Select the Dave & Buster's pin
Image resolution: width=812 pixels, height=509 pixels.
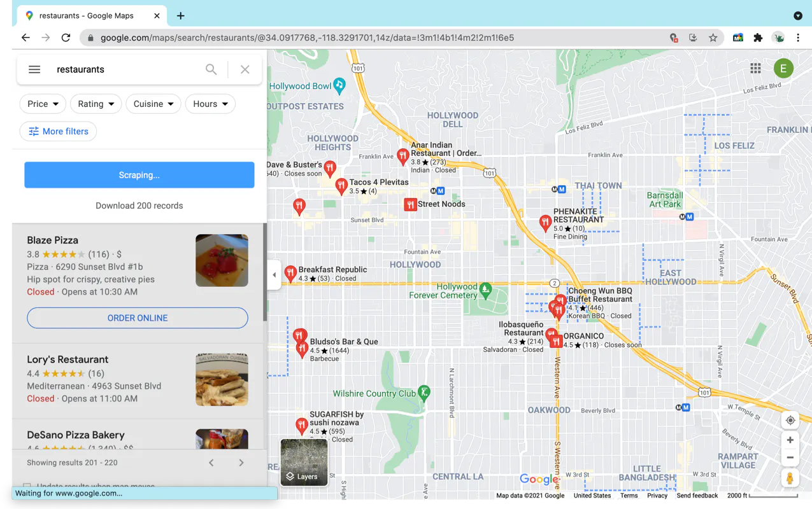point(330,169)
